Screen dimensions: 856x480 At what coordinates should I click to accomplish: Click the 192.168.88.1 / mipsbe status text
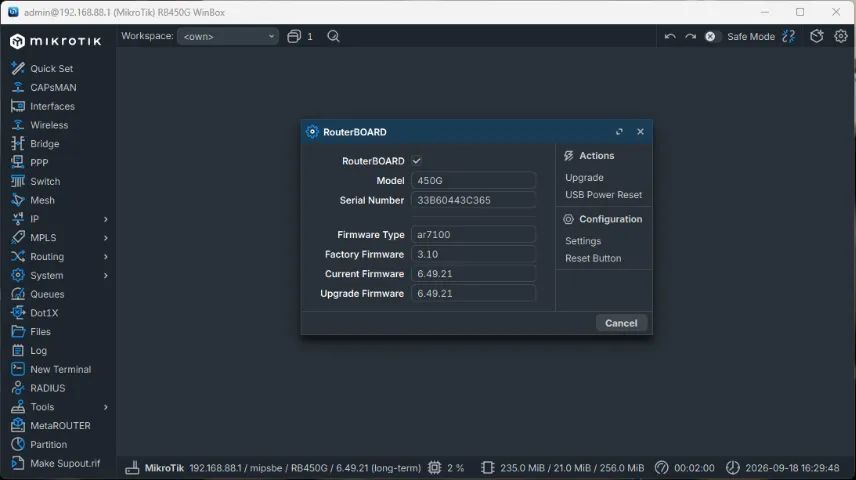pos(305,468)
